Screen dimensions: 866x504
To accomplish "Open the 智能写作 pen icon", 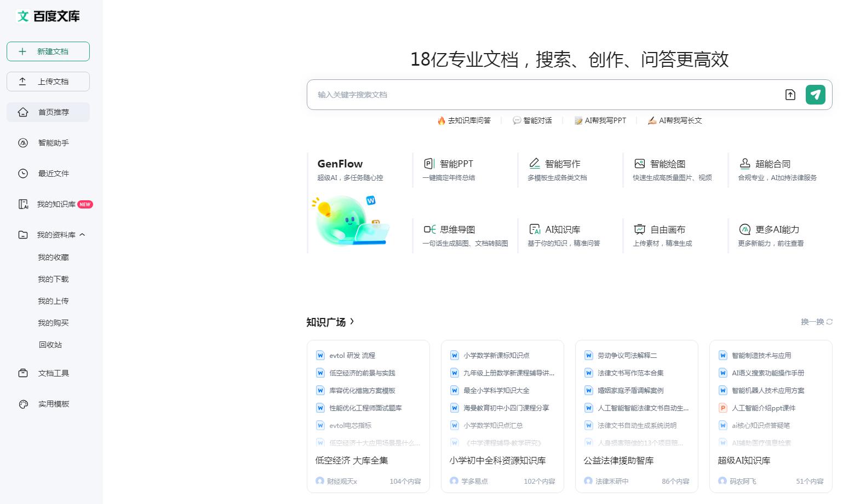I will [x=535, y=164].
